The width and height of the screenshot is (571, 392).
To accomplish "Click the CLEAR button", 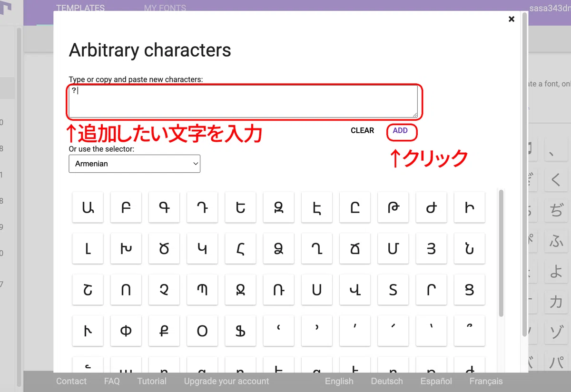I will point(363,130).
